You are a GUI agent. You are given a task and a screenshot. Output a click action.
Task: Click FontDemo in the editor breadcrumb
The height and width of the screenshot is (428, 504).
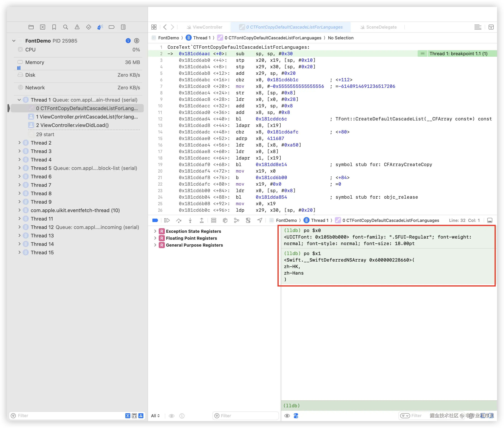168,38
